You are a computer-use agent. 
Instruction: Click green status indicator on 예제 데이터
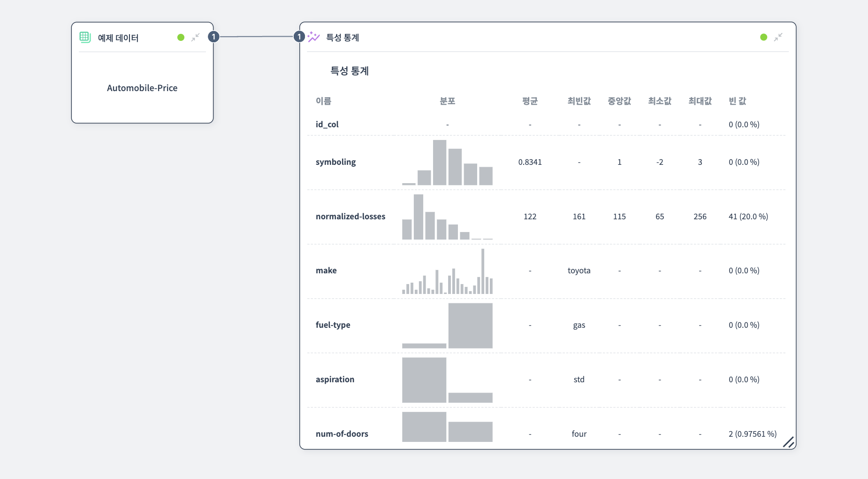181,37
